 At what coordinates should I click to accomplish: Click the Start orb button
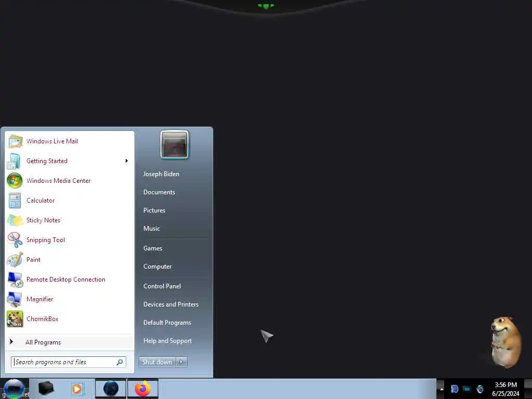[x=14, y=389]
